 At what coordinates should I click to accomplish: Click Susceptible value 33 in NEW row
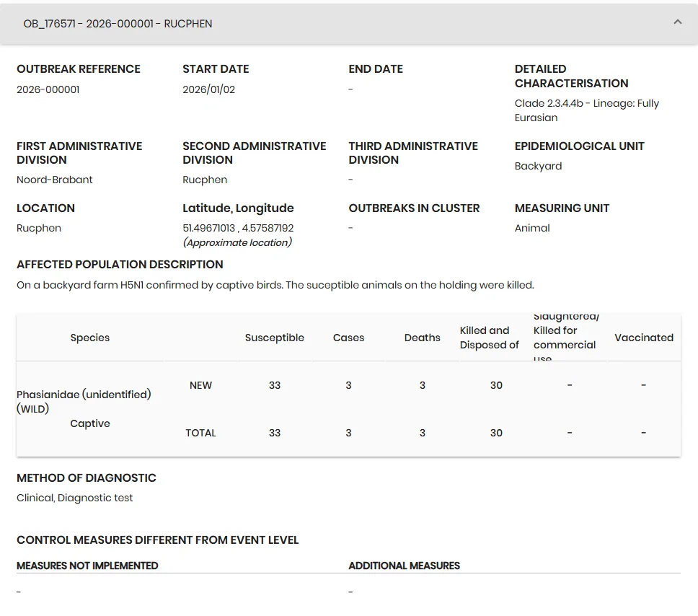click(x=275, y=385)
